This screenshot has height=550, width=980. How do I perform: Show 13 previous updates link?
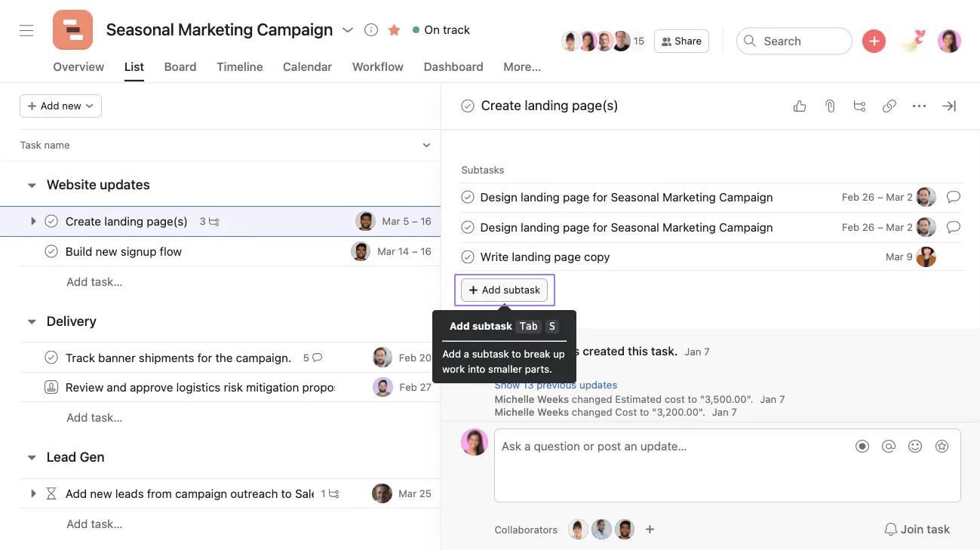click(x=555, y=385)
